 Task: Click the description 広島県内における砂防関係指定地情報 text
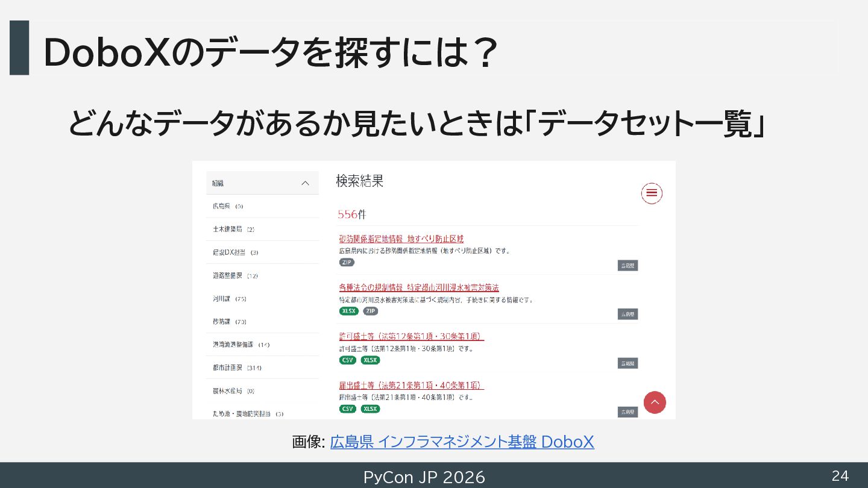[425, 251]
